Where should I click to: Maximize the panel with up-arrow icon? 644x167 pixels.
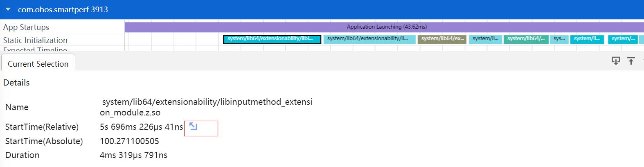(x=631, y=61)
